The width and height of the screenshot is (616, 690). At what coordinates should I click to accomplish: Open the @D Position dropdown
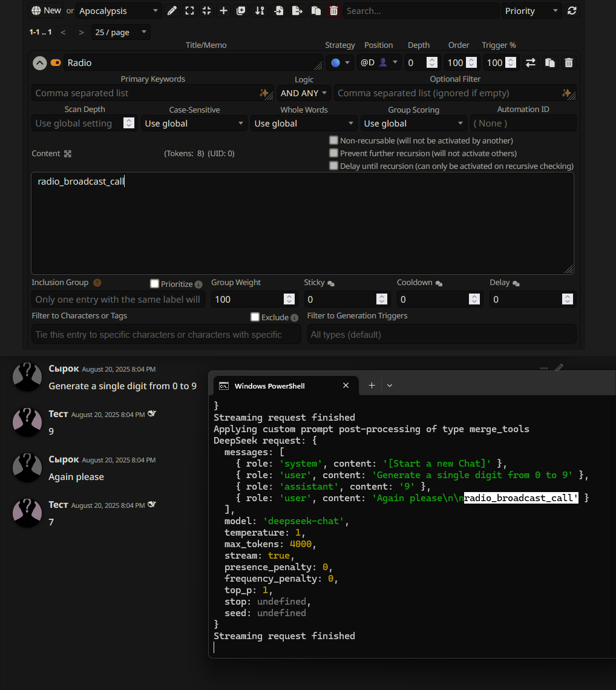pos(379,63)
